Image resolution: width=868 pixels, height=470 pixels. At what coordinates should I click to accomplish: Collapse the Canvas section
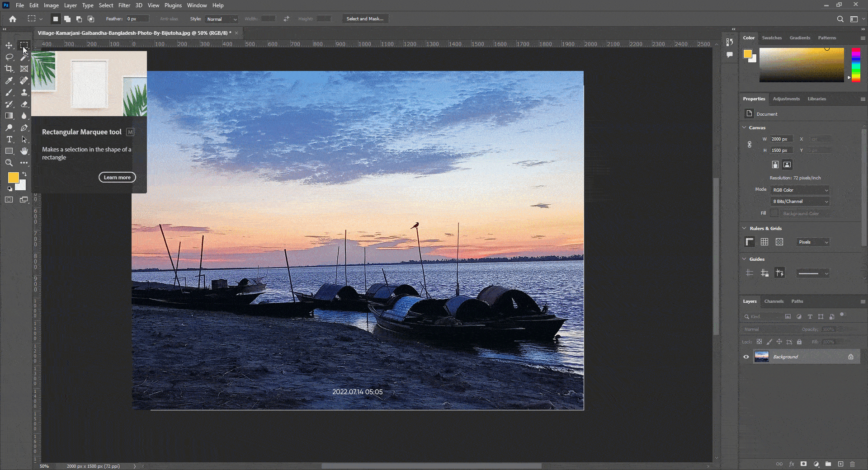(x=745, y=127)
